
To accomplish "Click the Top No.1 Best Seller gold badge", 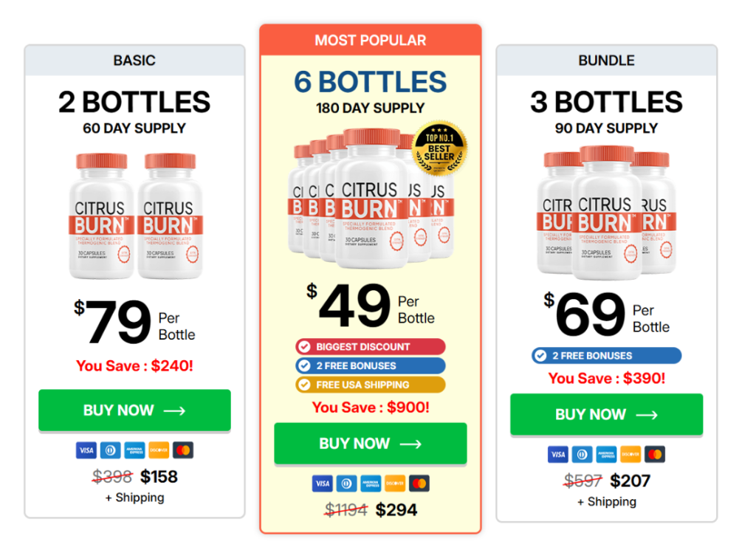I will pos(439,148).
